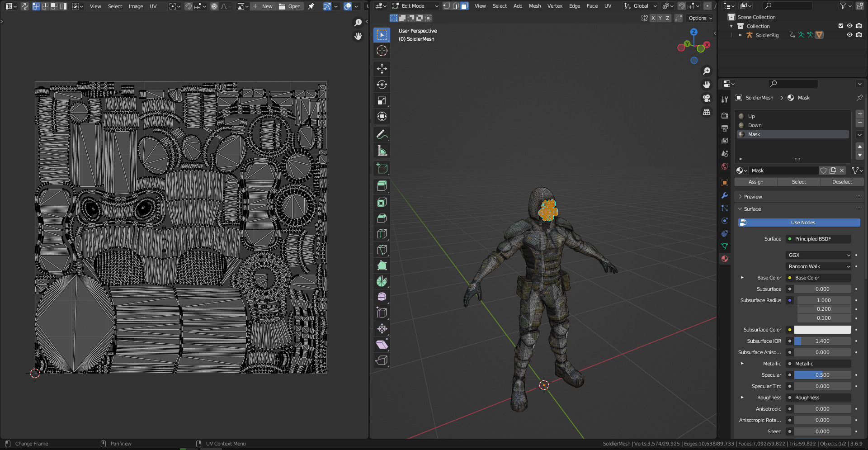Enable vertex select mode
This screenshot has height=450, width=868.
(x=447, y=6)
